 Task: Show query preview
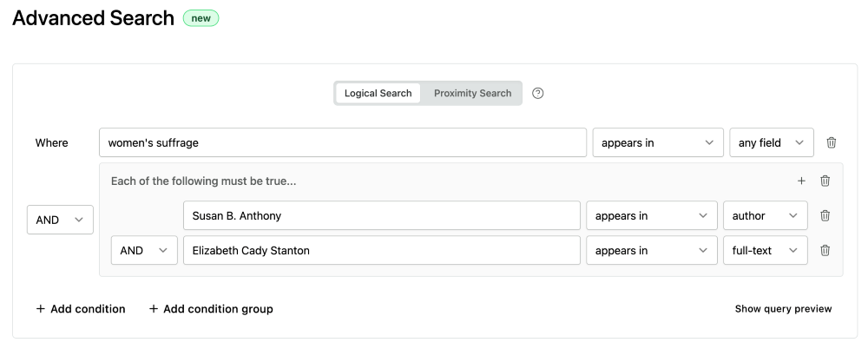click(x=783, y=309)
